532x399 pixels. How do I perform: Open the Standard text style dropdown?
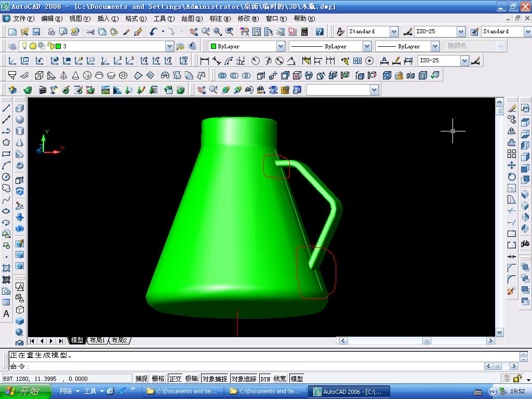coord(394,32)
